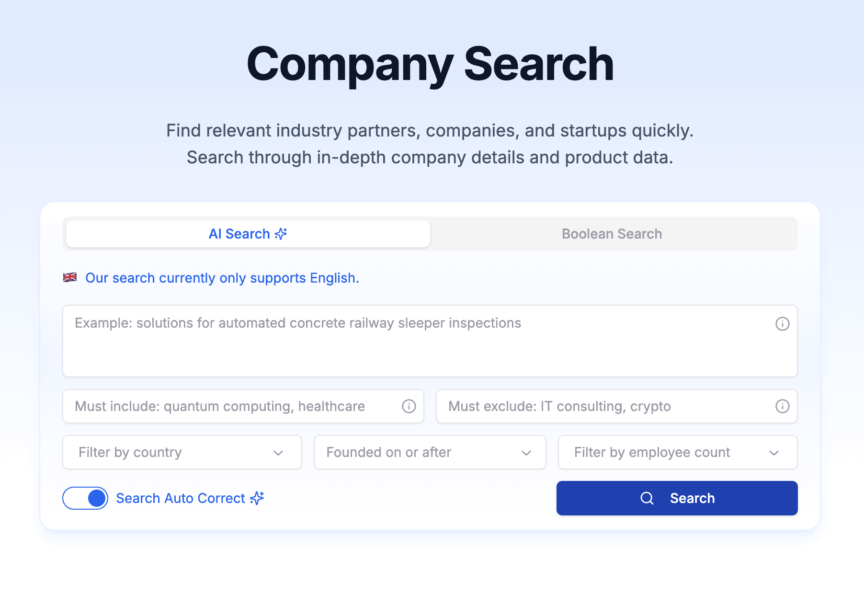This screenshot has width=864, height=616.
Task: Click the info icon next to Must include field
Action: pyautogui.click(x=408, y=406)
